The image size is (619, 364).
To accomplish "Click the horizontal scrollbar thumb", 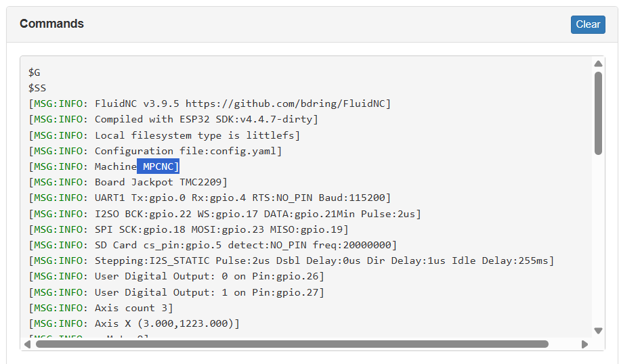I will tap(291, 344).
